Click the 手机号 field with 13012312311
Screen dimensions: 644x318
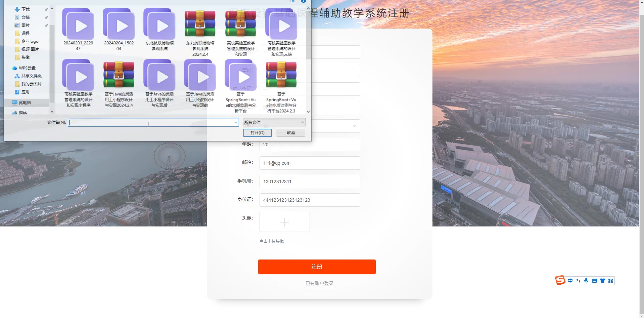click(310, 182)
